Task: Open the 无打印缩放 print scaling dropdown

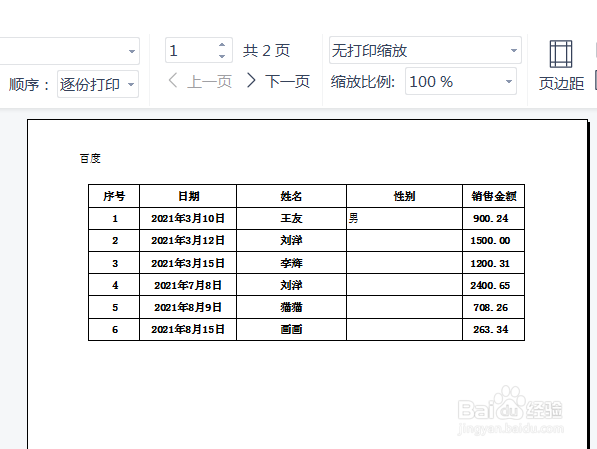Action: [x=425, y=50]
